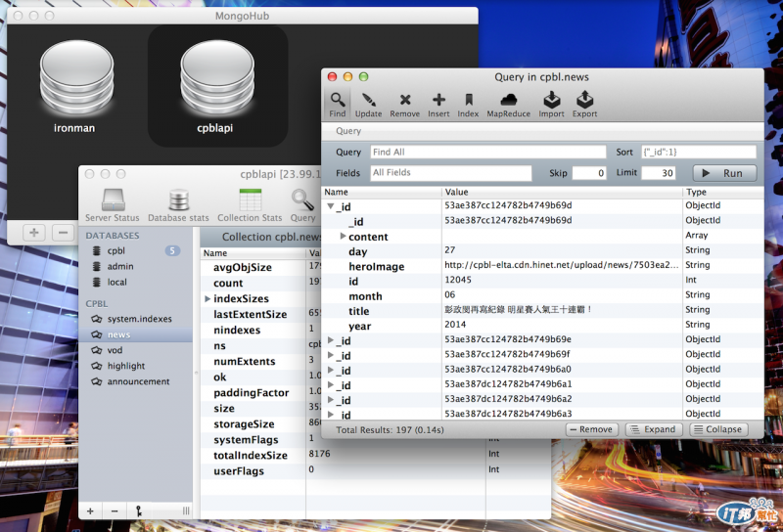The width and height of the screenshot is (783, 532).
Task: Open the Insert tool
Action: coord(438,105)
